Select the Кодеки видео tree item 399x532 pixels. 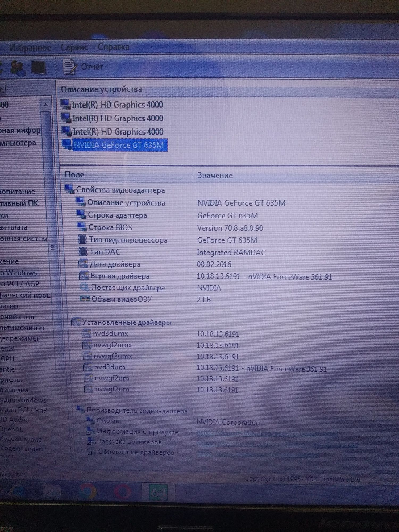pyautogui.click(x=21, y=449)
